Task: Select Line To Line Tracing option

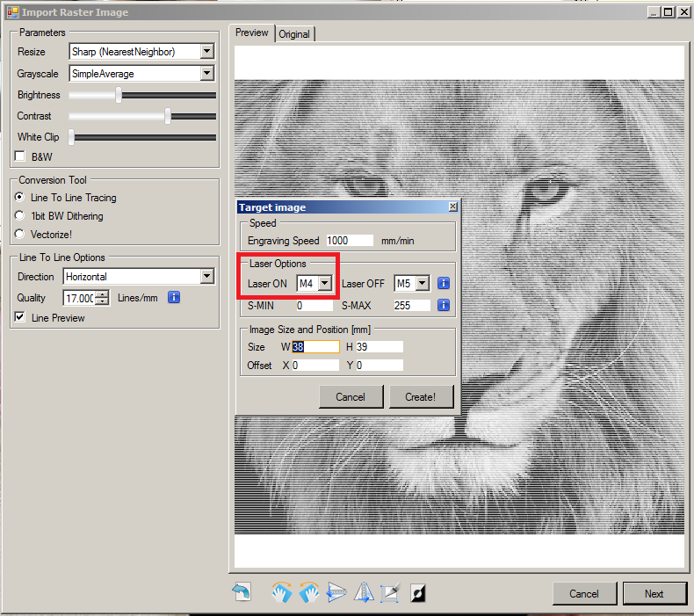Action: pyautogui.click(x=19, y=197)
